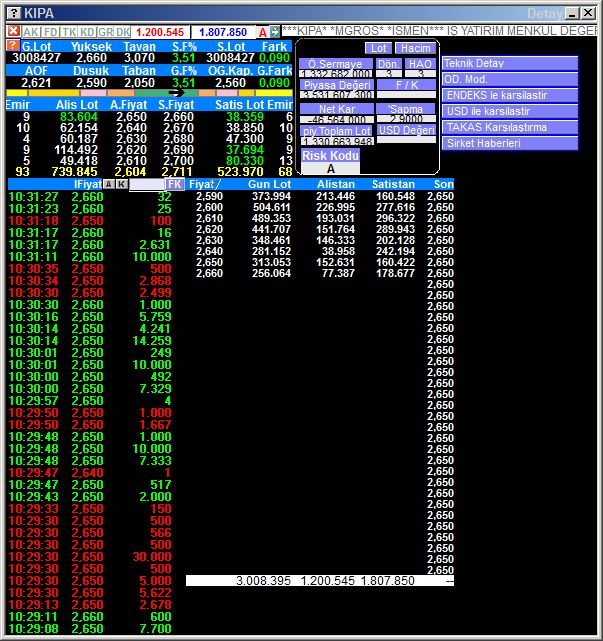Toggle the Hacim view button

click(x=413, y=48)
